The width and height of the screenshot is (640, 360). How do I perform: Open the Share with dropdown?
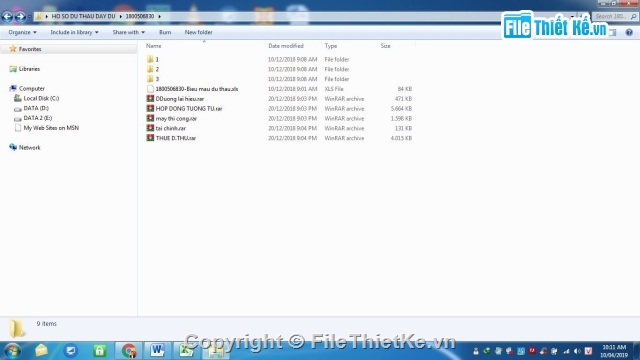[x=129, y=32]
